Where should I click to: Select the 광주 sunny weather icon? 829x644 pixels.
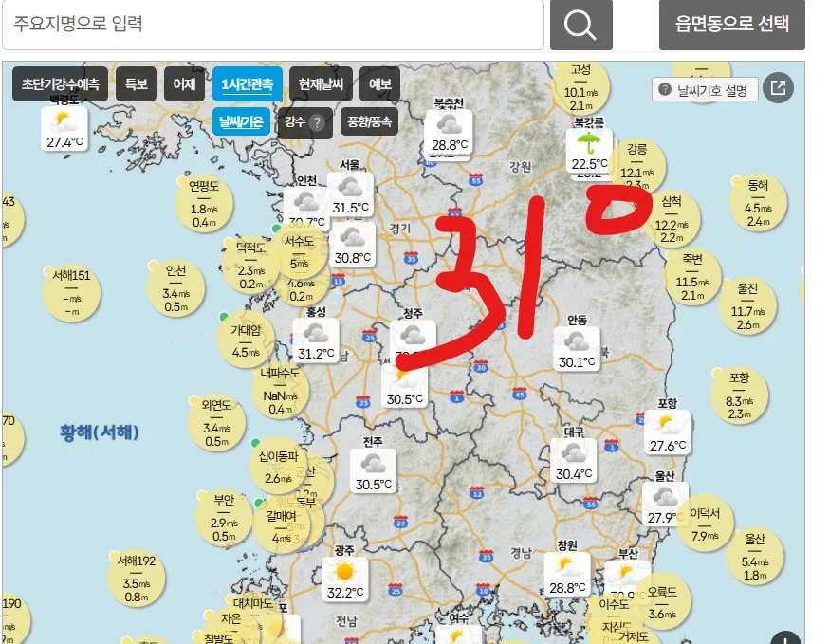click(344, 572)
